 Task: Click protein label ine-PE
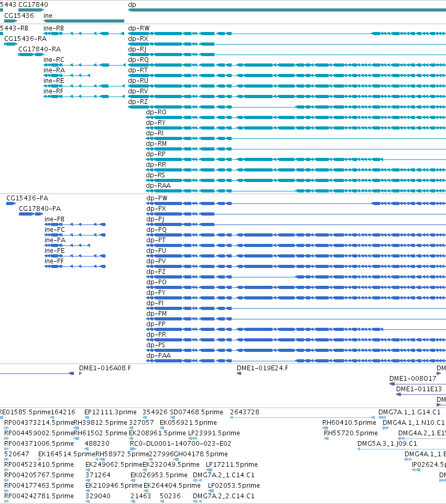pyautogui.click(x=55, y=250)
